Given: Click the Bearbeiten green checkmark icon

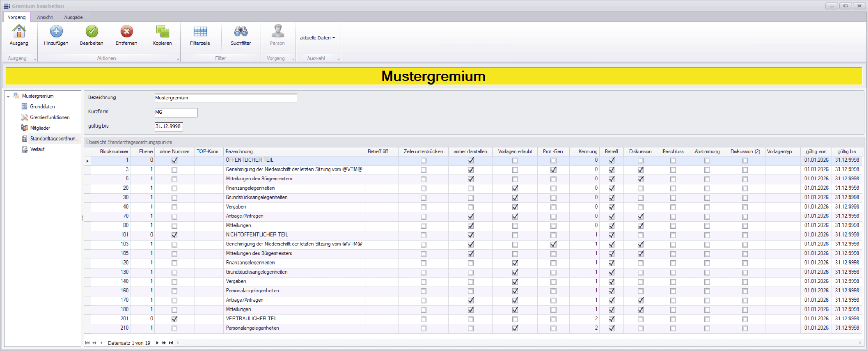Looking at the screenshot, I should (92, 32).
